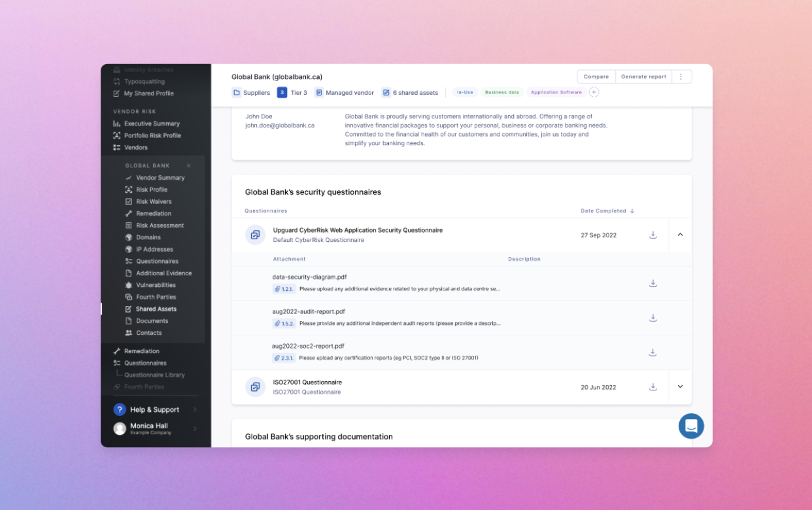Click the Risk Waivers check icon
Screen dimensions: 812x510
pos(129,201)
